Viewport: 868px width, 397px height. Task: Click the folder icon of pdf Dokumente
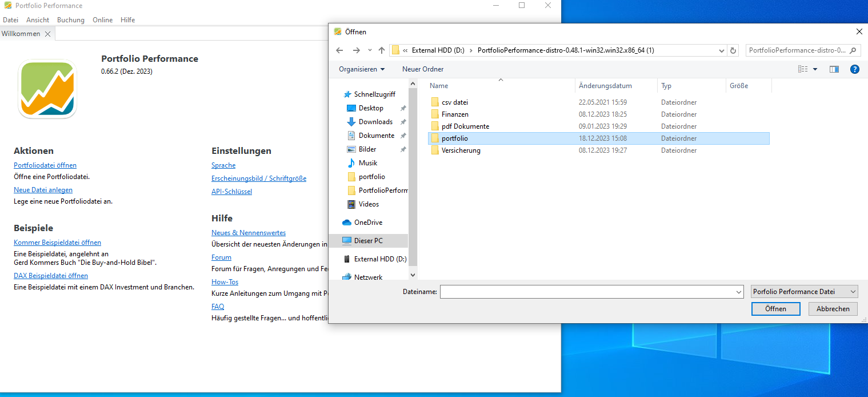[x=435, y=126]
